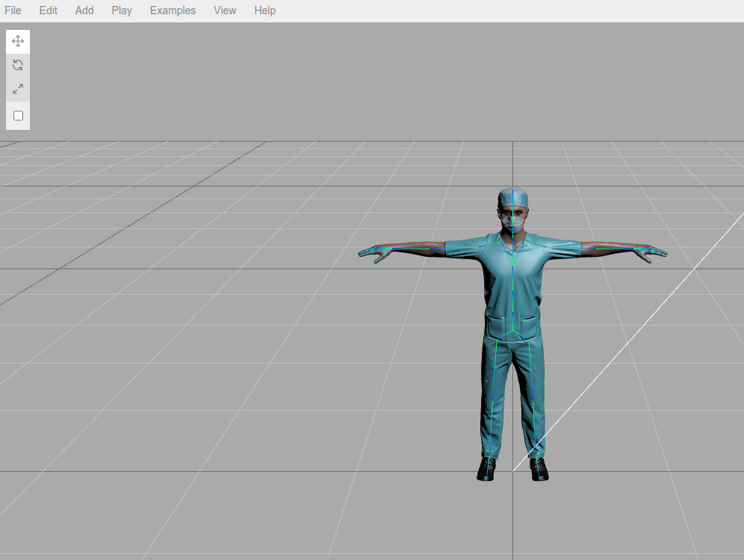Open the Examples menu
Viewport: 744px width, 560px height.
coord(173,10)
